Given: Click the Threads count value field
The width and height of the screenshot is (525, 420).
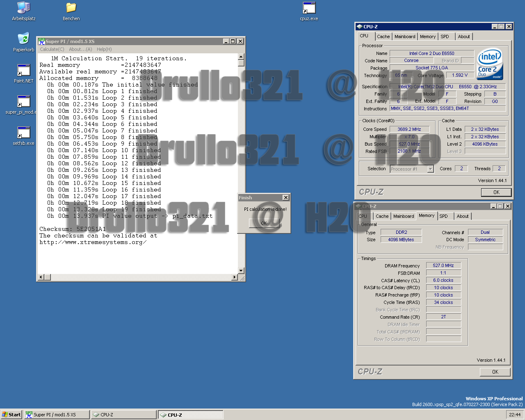Looking at the screenshot, I should 499,169.
